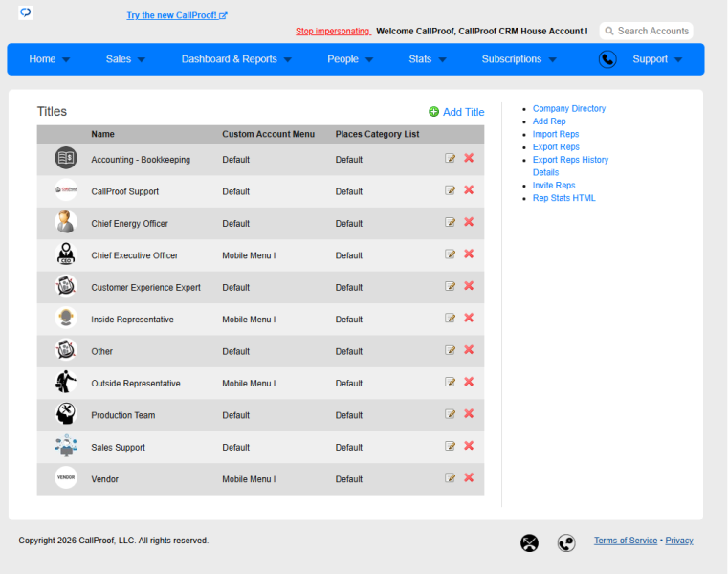The image size is (728, 574).
Task: Click the phone contact icon in footer
Action: coord(566,542)
